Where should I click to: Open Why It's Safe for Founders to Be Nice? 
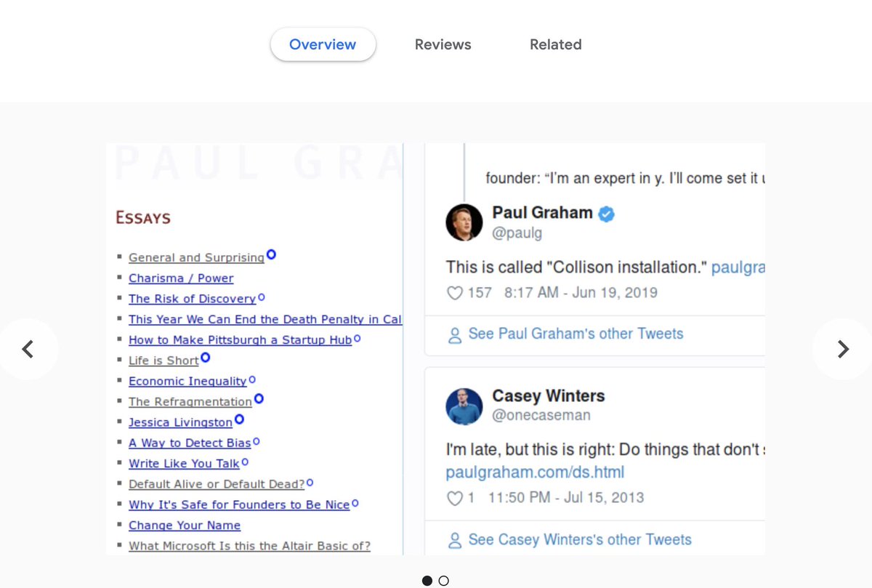tap(239, 504)
